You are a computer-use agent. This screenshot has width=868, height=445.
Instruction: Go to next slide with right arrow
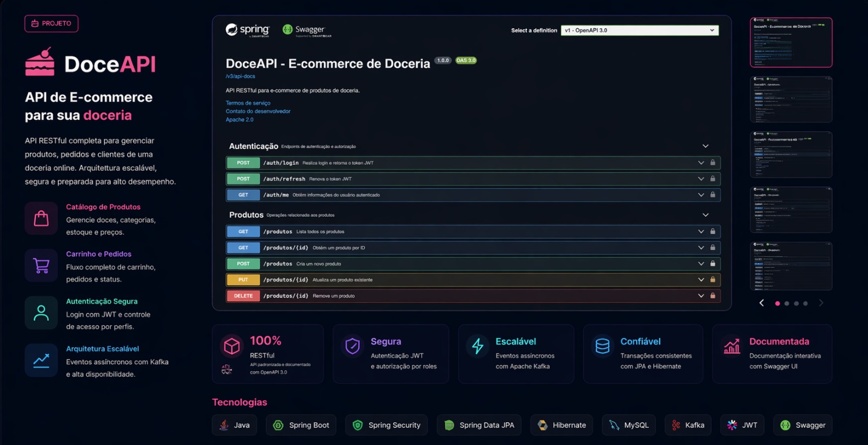click(821, 303)
